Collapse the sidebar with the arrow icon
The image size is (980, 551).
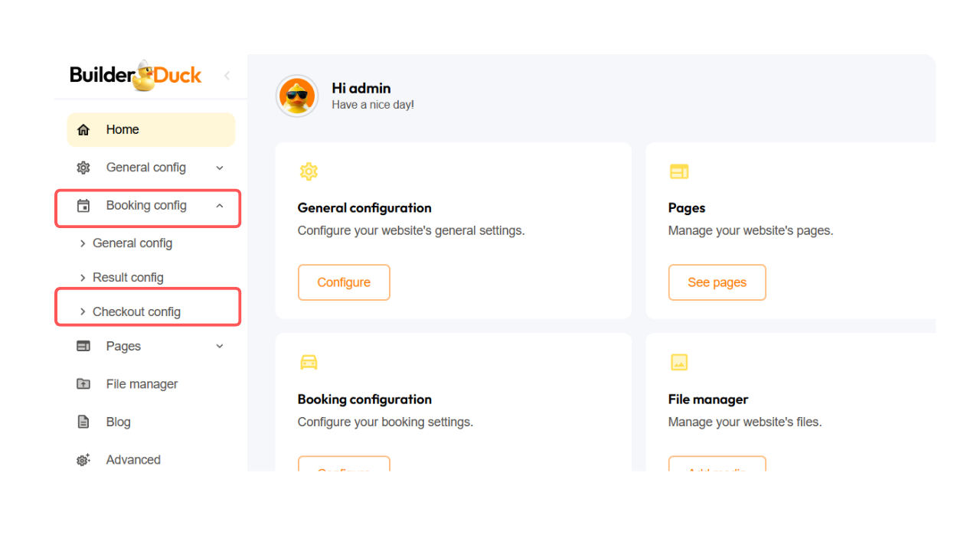pos(227,76)
